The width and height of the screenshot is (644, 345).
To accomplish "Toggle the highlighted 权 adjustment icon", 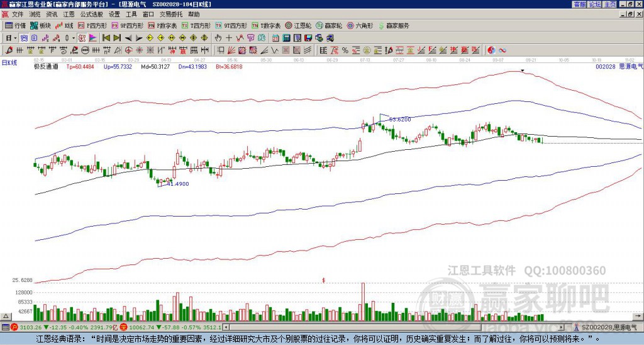I will [82, 38].
